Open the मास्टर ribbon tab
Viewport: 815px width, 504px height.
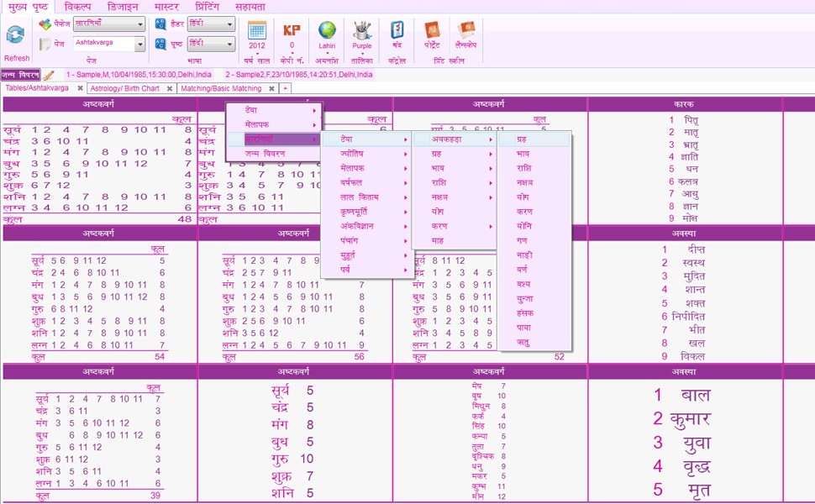pyautogui.click(x=166, y=7)
